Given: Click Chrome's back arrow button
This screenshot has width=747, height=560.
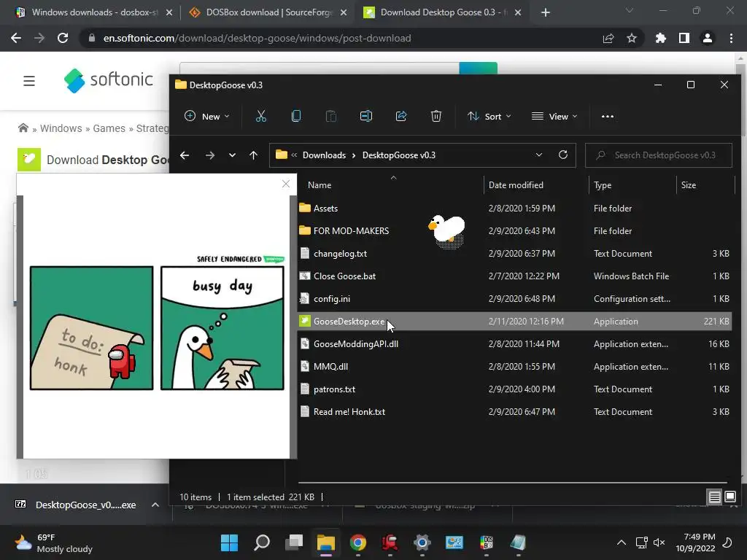Looking at the screenshot, I should coord(16,38).
